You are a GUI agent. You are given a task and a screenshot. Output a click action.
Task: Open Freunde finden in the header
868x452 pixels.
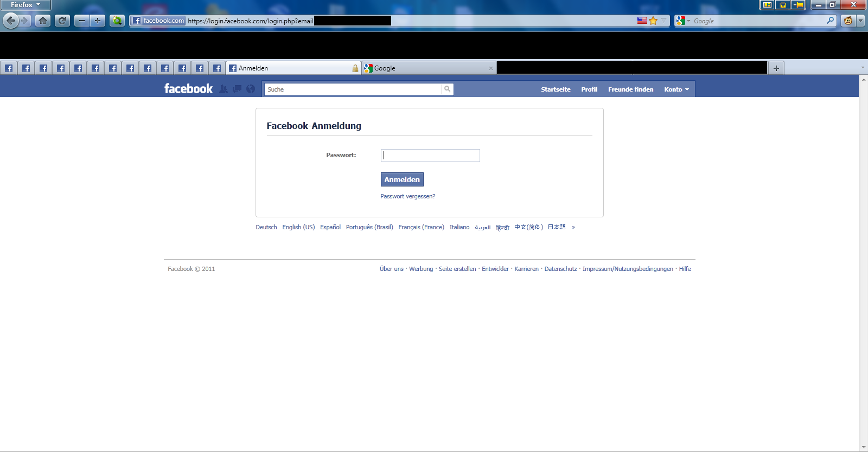(631, 89)
